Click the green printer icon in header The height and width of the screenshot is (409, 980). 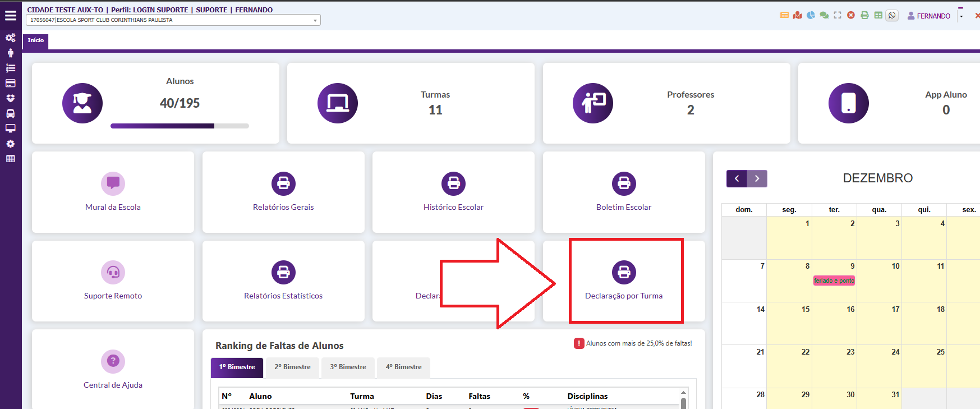(x=864, y=16)
